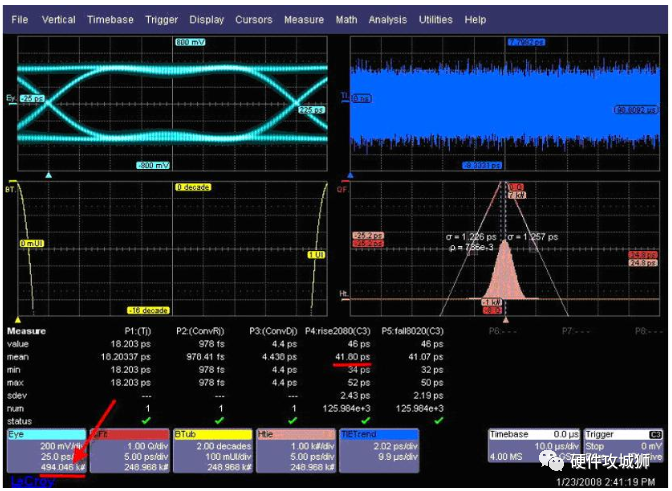Open the Timebase descriptor box
The height and width of the screenshot is (491, 672).
click(x=534, y=446)
